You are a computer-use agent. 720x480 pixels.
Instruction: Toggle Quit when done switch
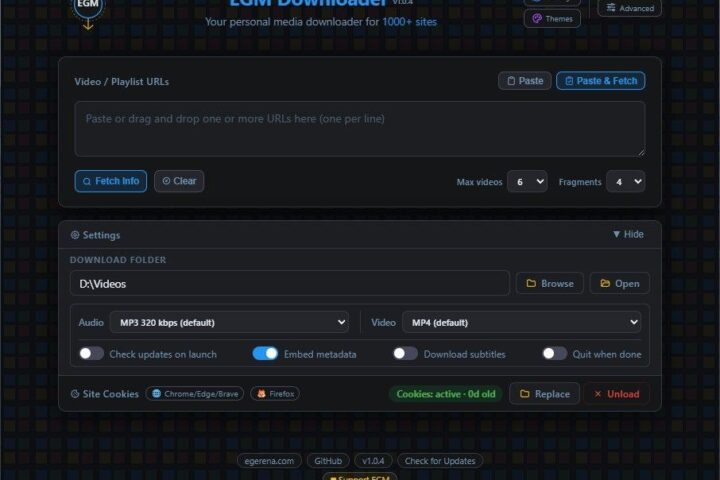point(554,354)
